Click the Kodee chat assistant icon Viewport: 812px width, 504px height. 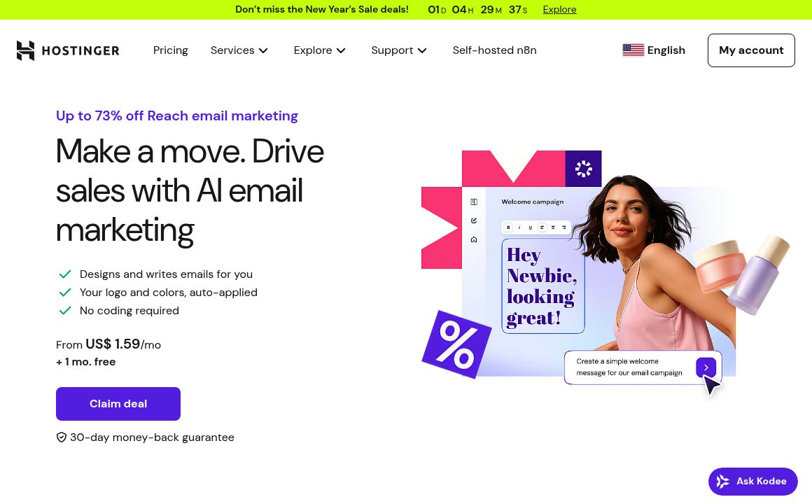(x=723, y=481)
